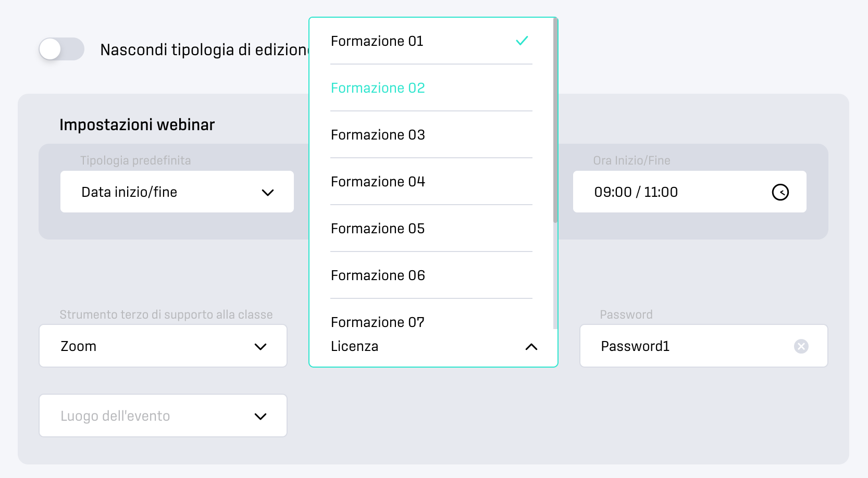Collapse the Licenza dropdown with the up chevron
The height and width of the screenshot is (478, 868).
[x=531, y=347]
